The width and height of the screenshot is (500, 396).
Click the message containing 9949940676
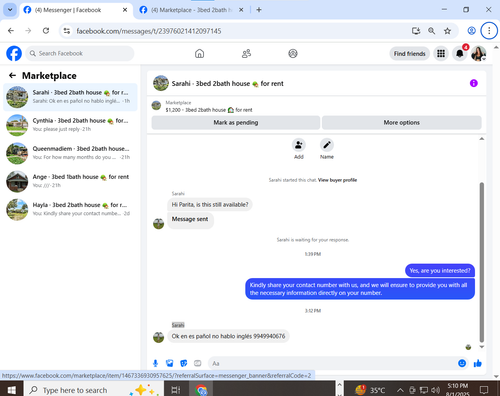pyautogui.click(x=228, y=336)
